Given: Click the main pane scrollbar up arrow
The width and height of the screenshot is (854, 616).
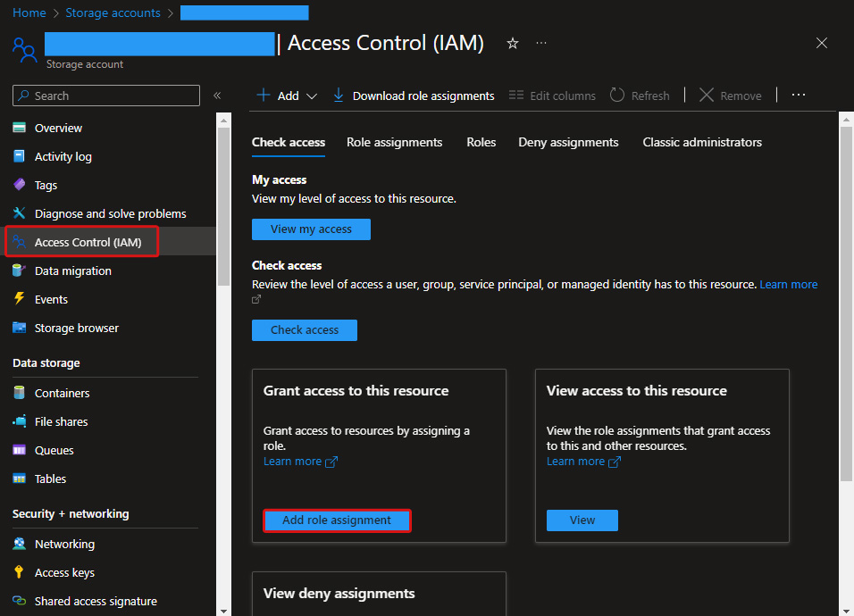Looking at the screenshot, I should click(x=846, y=119).
